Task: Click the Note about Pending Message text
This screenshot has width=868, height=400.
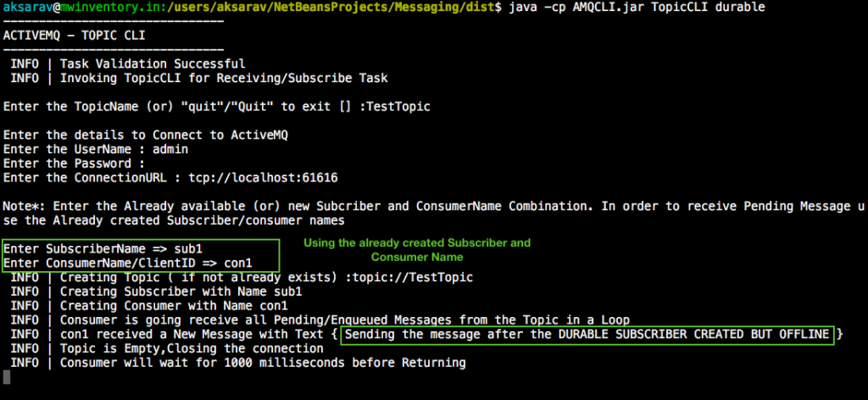Action: pyautogui.click(x=433, y=214)
